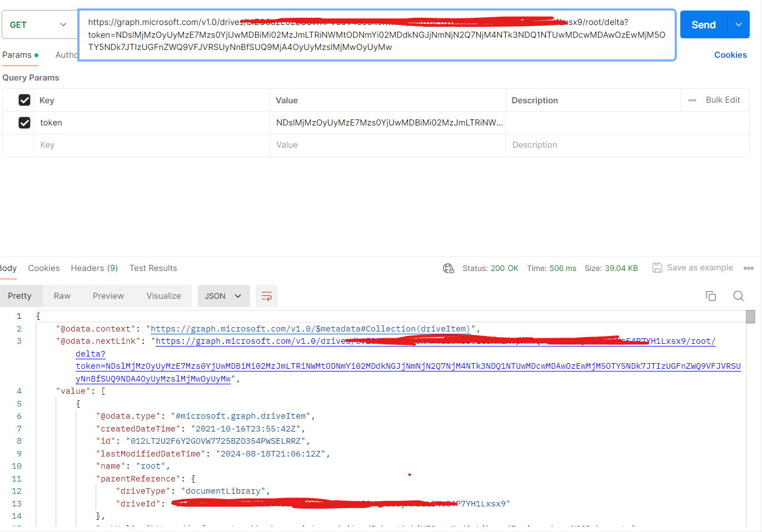Open more actions beside Save as example
Screen dimensions: 762x532
click(749, 268)
